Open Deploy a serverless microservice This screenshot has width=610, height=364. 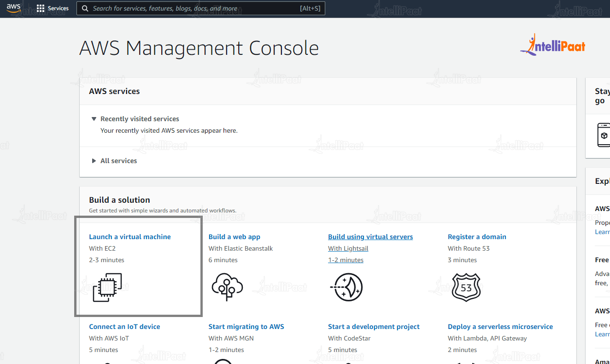pyautogui.click(x=500, y=326)
